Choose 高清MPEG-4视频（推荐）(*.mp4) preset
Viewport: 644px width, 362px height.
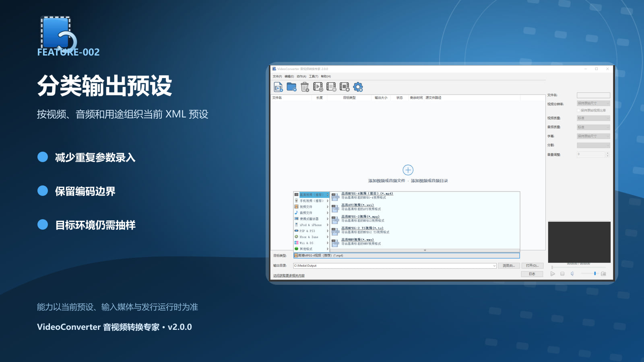point(367,193)
